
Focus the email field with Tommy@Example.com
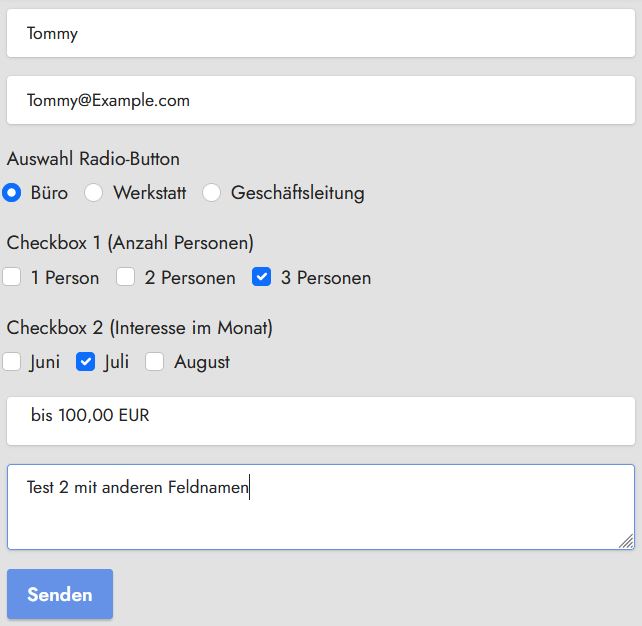coord(320,101)
